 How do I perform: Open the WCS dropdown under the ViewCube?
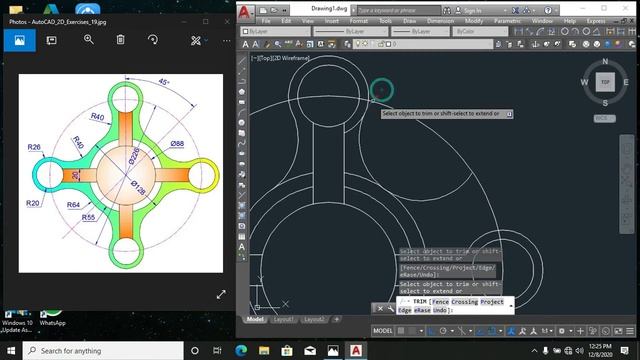605,118
